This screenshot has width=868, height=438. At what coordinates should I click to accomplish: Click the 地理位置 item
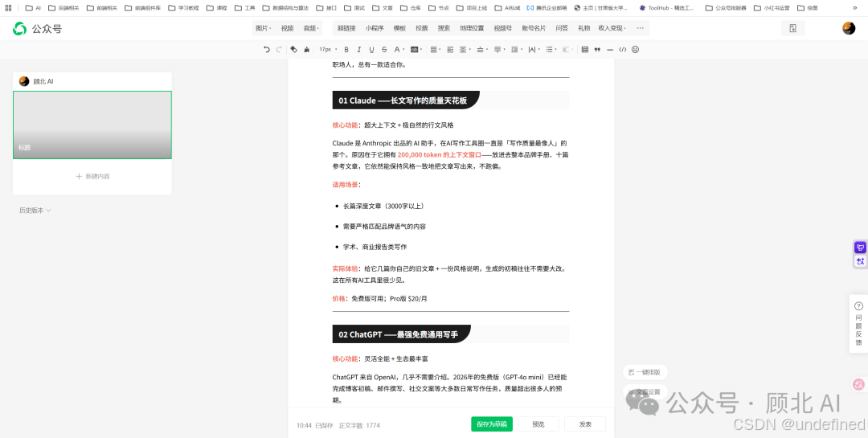coord(472,28)
